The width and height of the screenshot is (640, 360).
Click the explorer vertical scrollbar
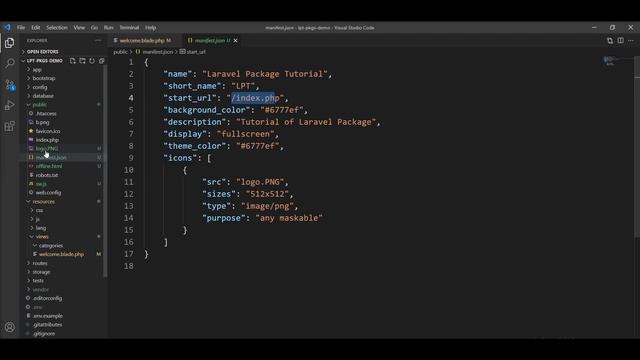105,171
